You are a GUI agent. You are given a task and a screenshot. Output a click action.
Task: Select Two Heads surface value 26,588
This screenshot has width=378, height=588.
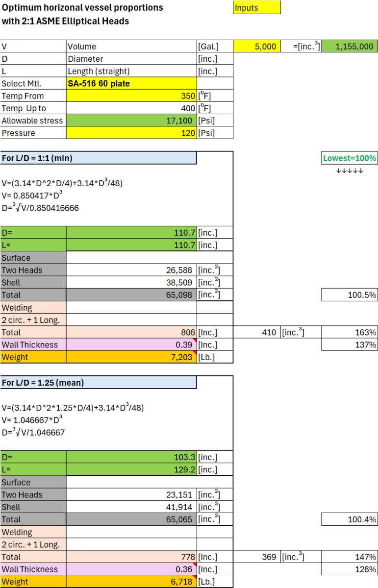[131, 270]
